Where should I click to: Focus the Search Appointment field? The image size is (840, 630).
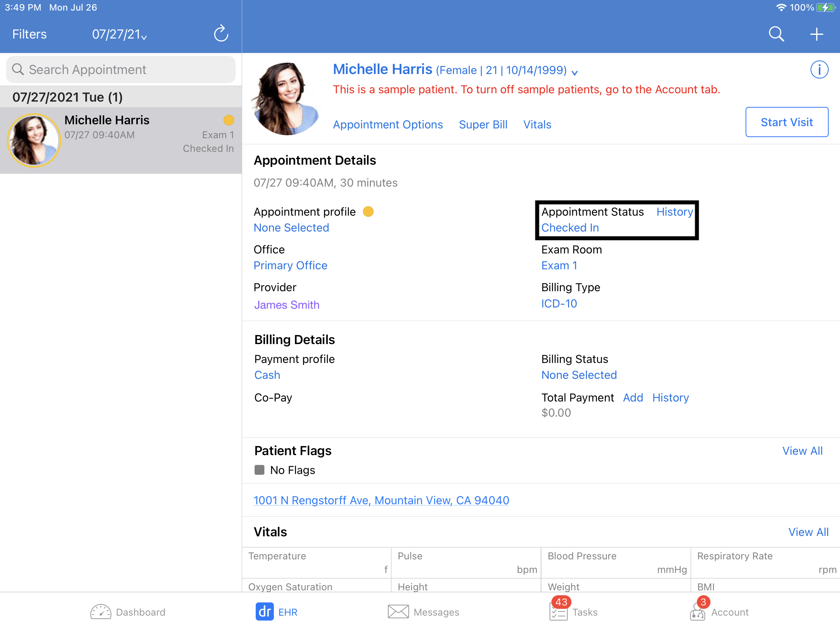click(x=121, y=69)
